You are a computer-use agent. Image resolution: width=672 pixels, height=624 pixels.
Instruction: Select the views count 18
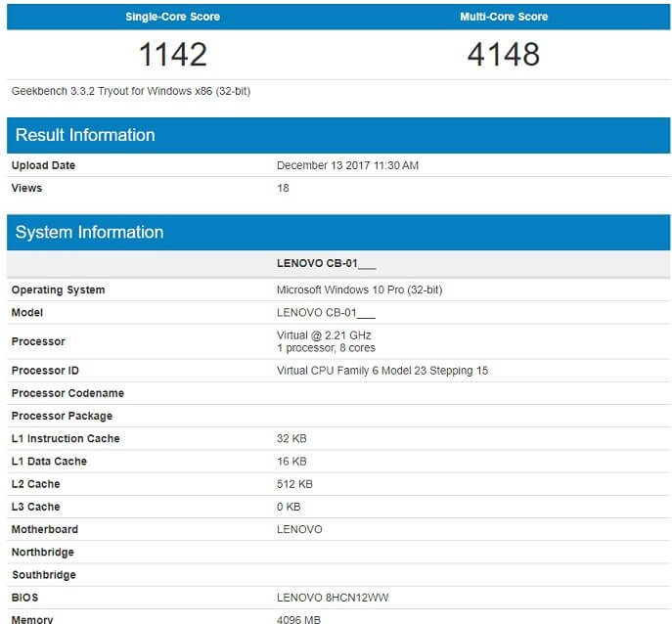tap(283, 188)
